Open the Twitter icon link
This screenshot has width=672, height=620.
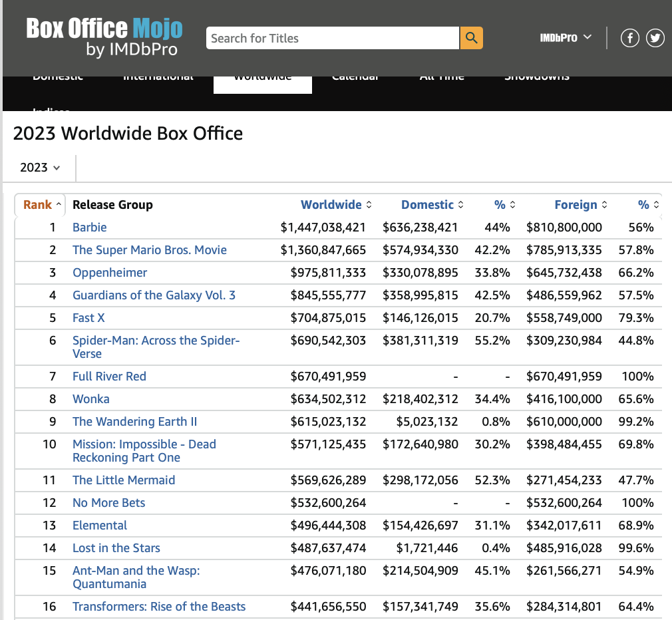click(655, 38)
